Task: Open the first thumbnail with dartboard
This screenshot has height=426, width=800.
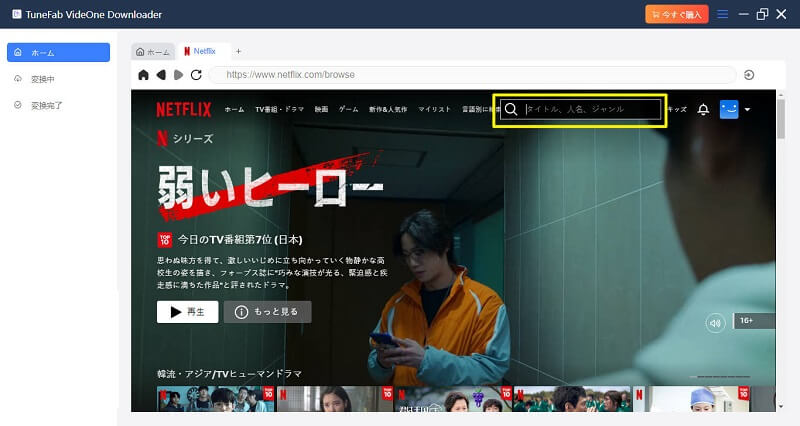Action: click(x=215, y=399)
